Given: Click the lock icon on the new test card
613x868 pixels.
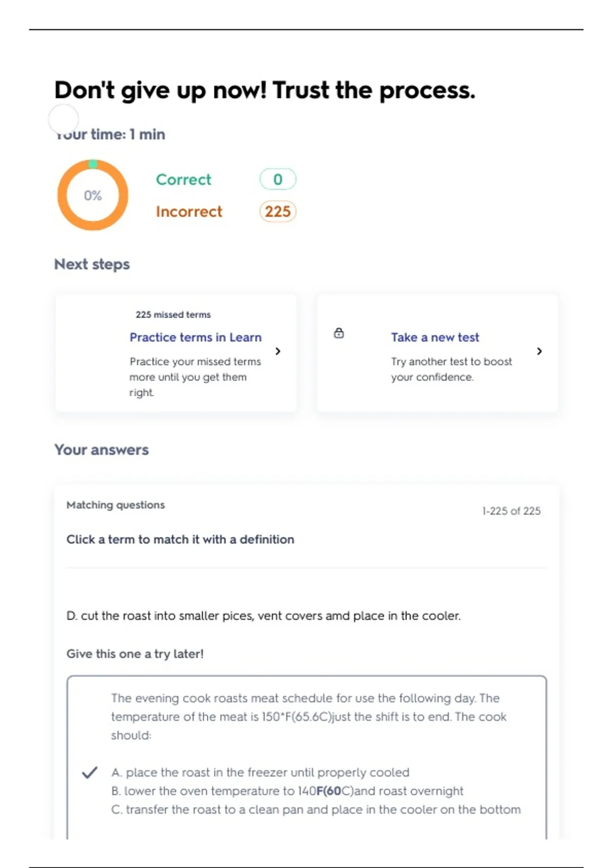Looking at the screenshot, I should [339, 333].
